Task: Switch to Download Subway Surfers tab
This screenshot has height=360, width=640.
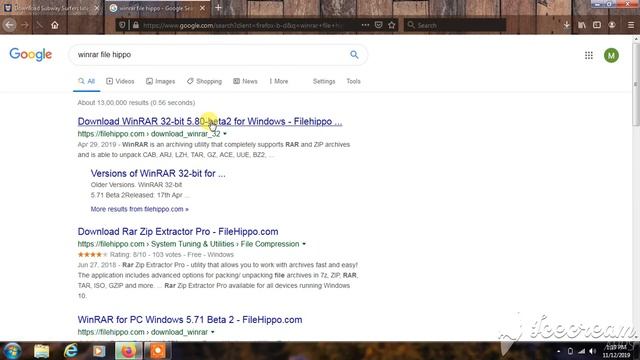Action: point(51,8)
